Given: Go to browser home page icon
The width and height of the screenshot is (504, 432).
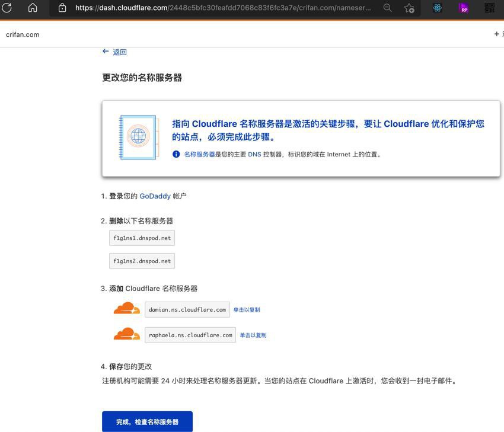Looking at the screenshot, I should click(x=33, y=7).
